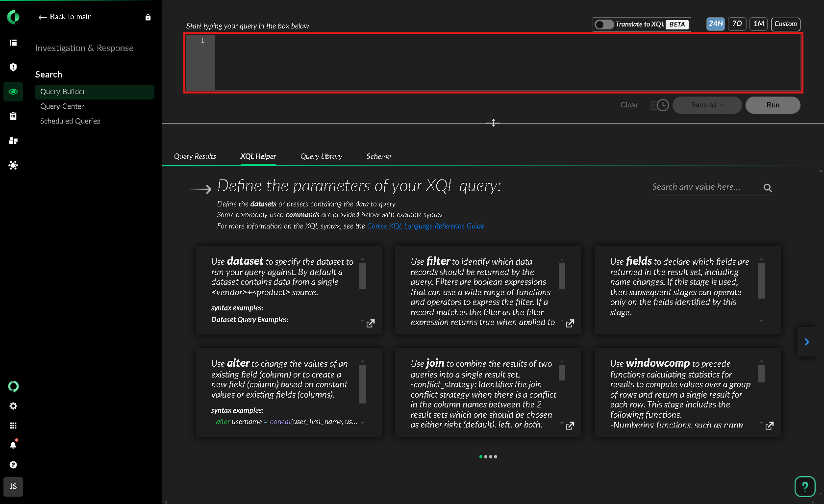The height and width of the screenshot is (504, 824).
Task: Open the widgets blocks icon in sidebar
Action: coord(13,141)
